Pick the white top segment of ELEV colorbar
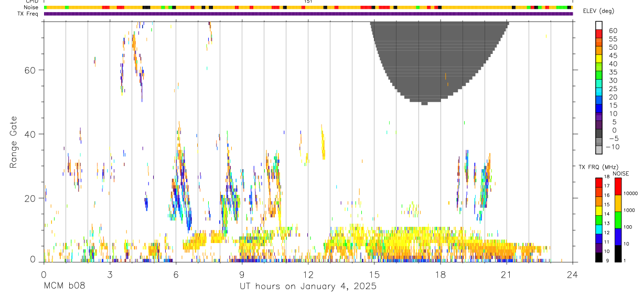This screenshot has height=297, width=644. pyautogui.click(x=599, y=25)
